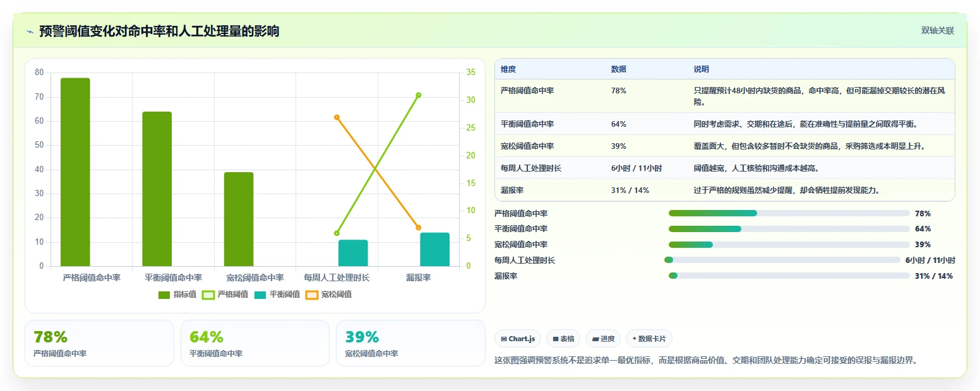Screen dimensions: 980x391
Task: Click the 6小时 / 11小时 table cell
Action: (636, 168)
